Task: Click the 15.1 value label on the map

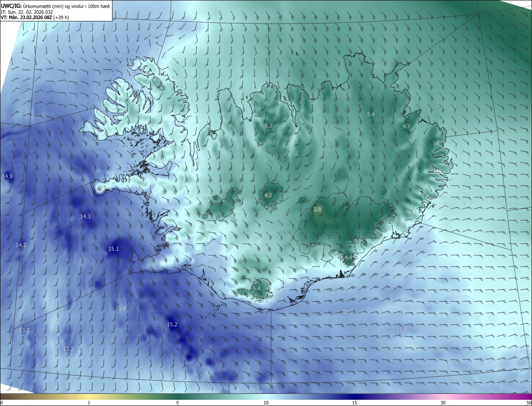Action: tap(113, 249)
